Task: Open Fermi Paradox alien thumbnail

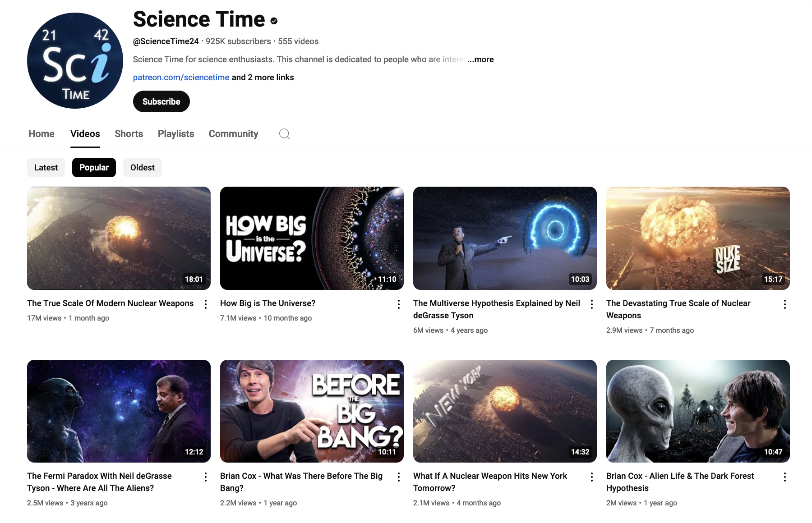Action: (119, 411)
